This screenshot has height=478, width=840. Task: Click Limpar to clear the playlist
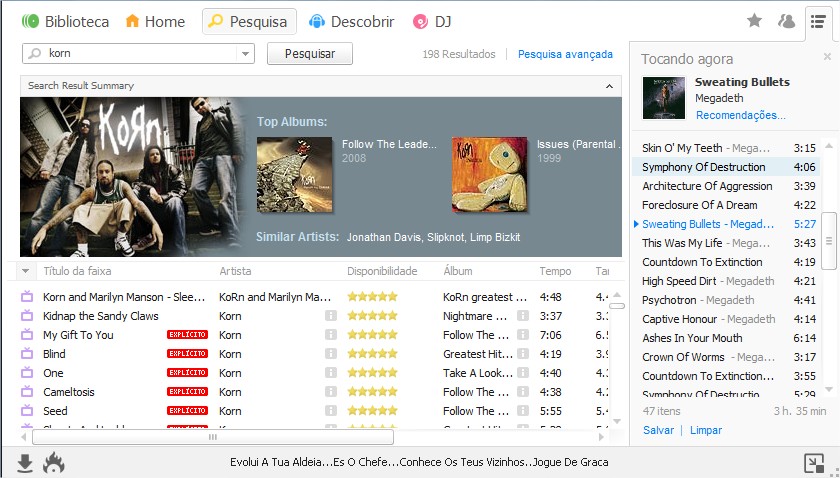706,430
